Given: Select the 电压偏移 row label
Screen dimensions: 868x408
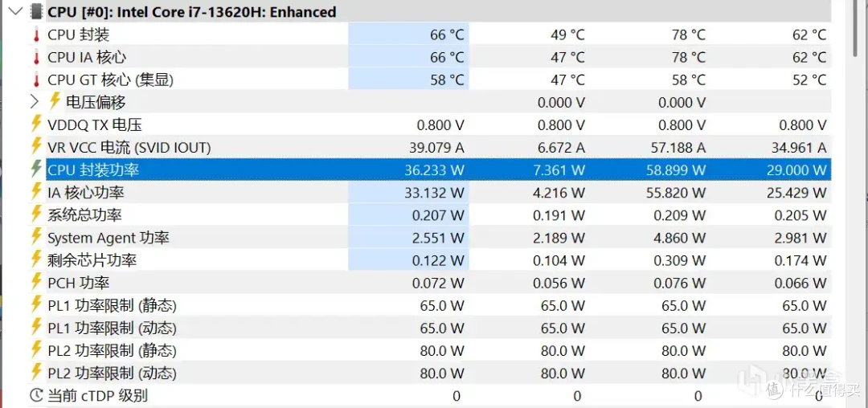Looking at the screenshot, I should point(96,102).
